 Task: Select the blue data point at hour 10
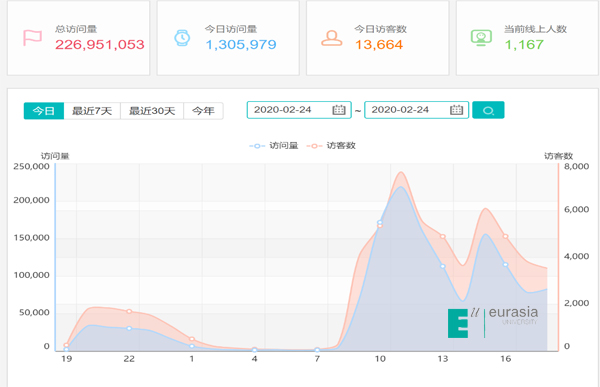[380, 222]
